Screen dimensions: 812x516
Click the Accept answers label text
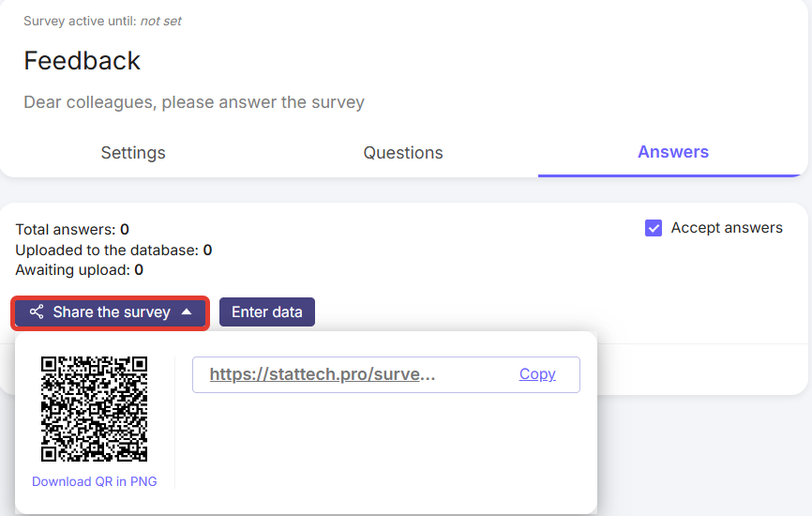click(x=727, y=228)
